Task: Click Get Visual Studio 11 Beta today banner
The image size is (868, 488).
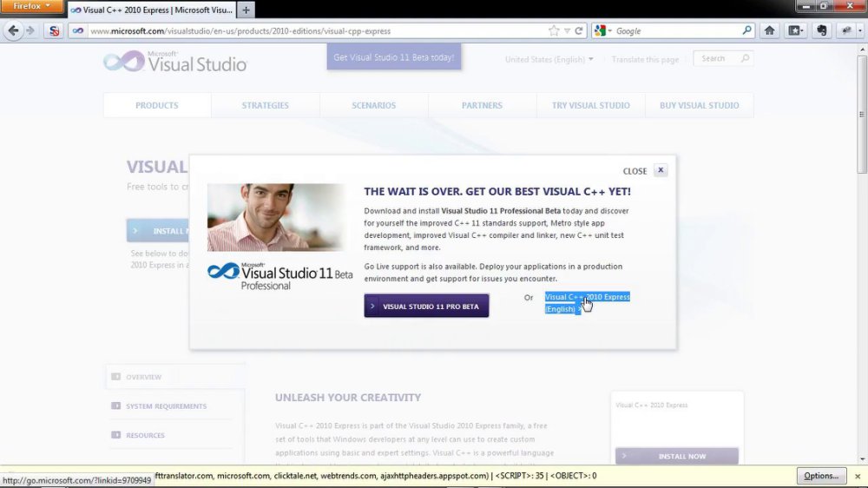Action: [393, 57]
